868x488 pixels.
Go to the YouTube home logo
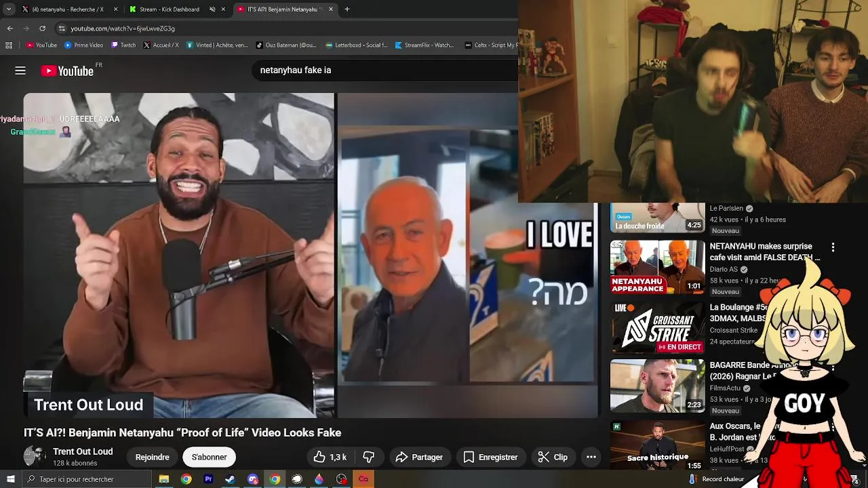pyautogui.click(x=68, y=70)
